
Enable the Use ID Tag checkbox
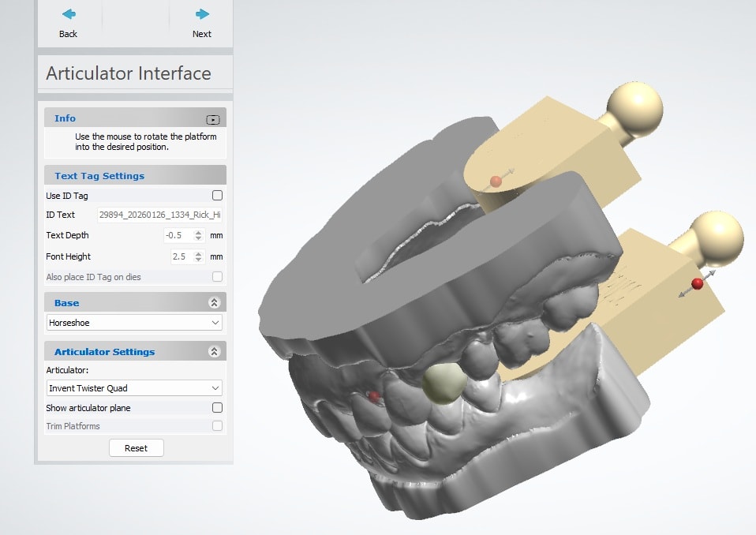(218, 195)
